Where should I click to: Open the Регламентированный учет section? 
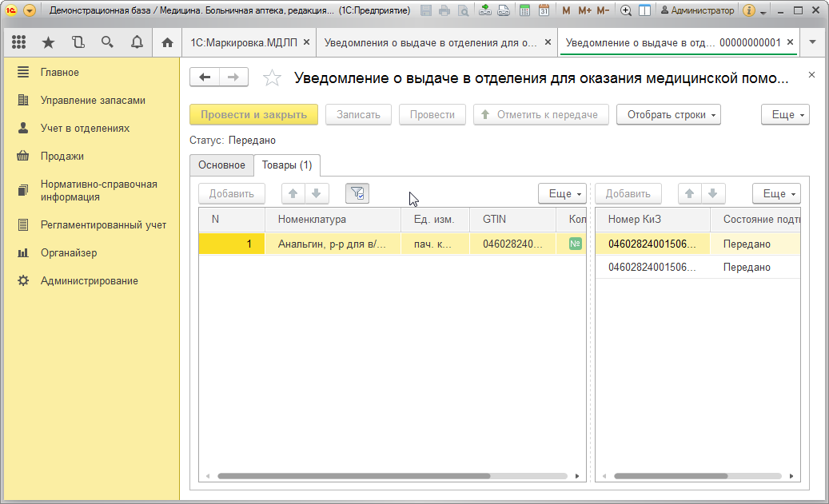pos(103,225)
